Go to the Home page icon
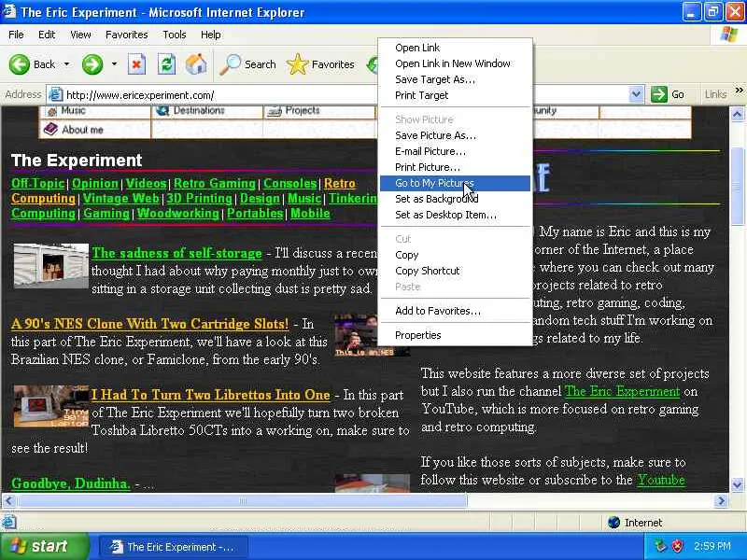The image size is (747, 560). 196,64
